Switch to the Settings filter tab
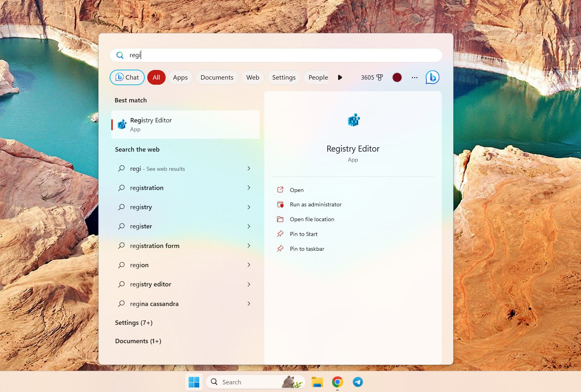This screenshot has width=581, height=392. [x=284, y=78]
